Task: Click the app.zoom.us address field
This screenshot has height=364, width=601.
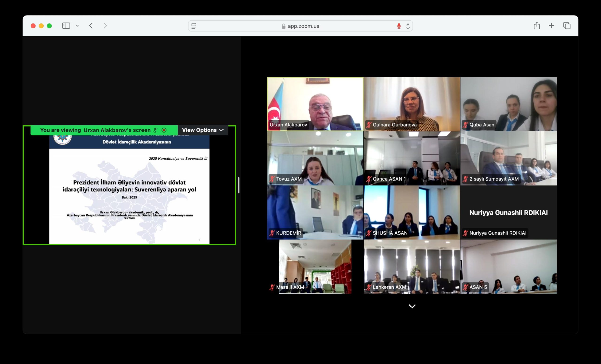Action: click(x=303, y=26)
